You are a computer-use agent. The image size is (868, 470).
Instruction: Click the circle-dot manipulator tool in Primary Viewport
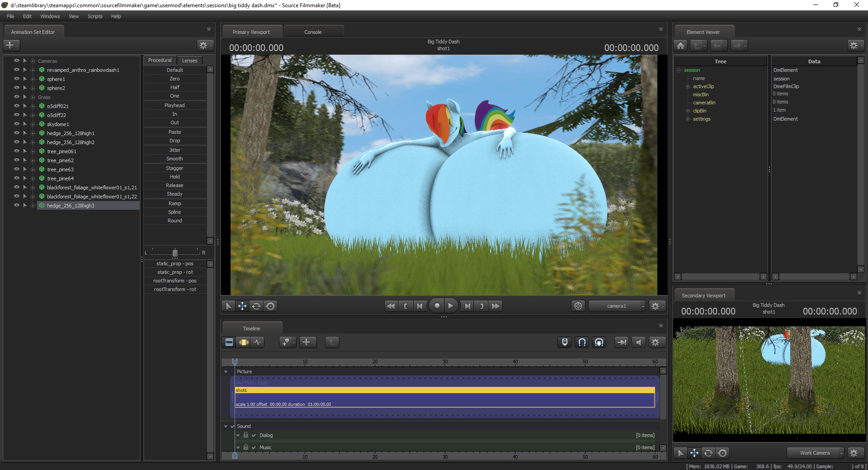pos(270,306)
